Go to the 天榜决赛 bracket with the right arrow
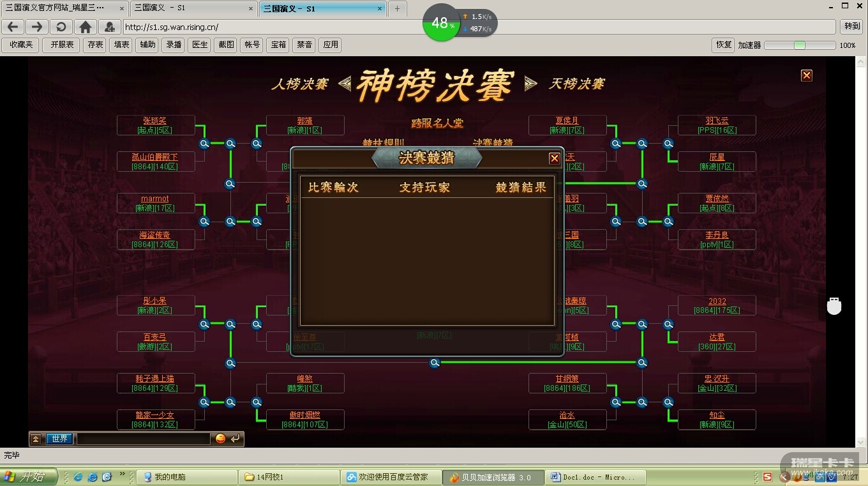 coord(530,84)
